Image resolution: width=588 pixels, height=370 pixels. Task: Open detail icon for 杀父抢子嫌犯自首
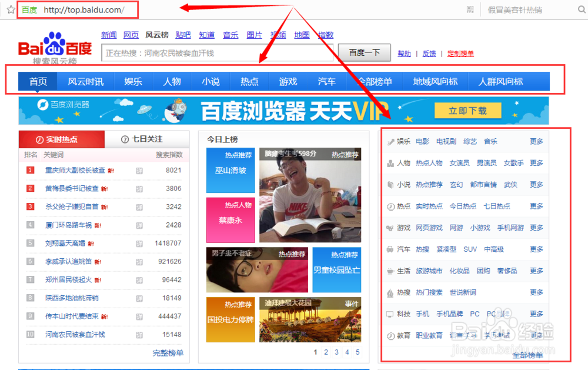[x=139, y=207]
